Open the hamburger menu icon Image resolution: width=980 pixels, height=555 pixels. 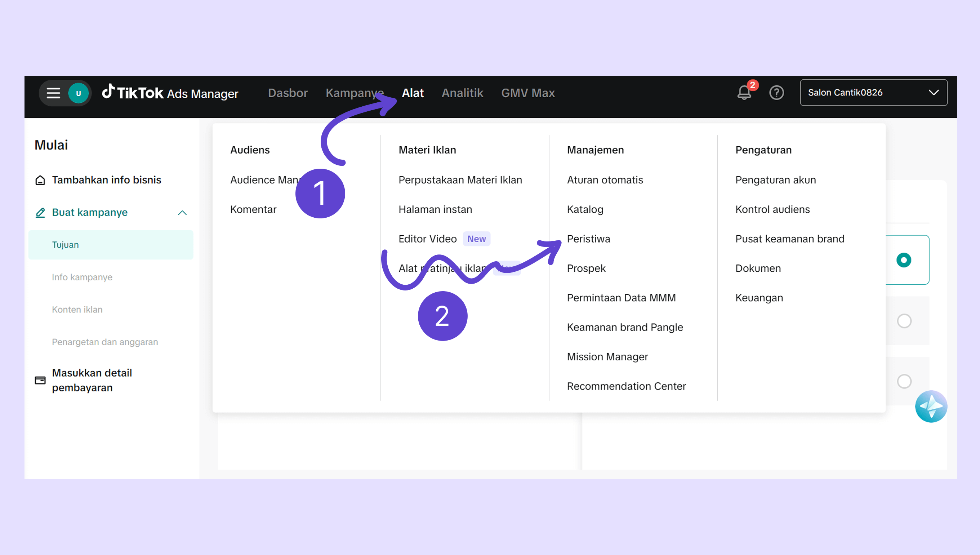[x=53, y=93]
